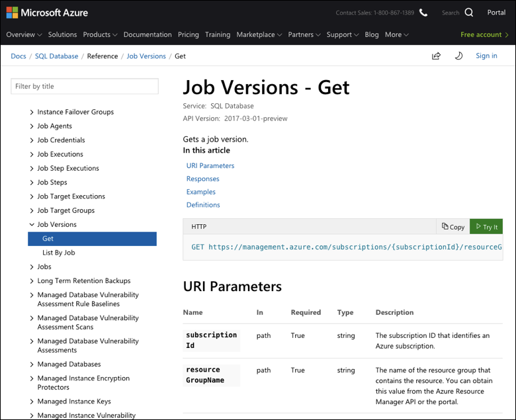This screenshot has height=420, width=516.
Task: Click the search magnifier icon
Action: tap(468, 13)
